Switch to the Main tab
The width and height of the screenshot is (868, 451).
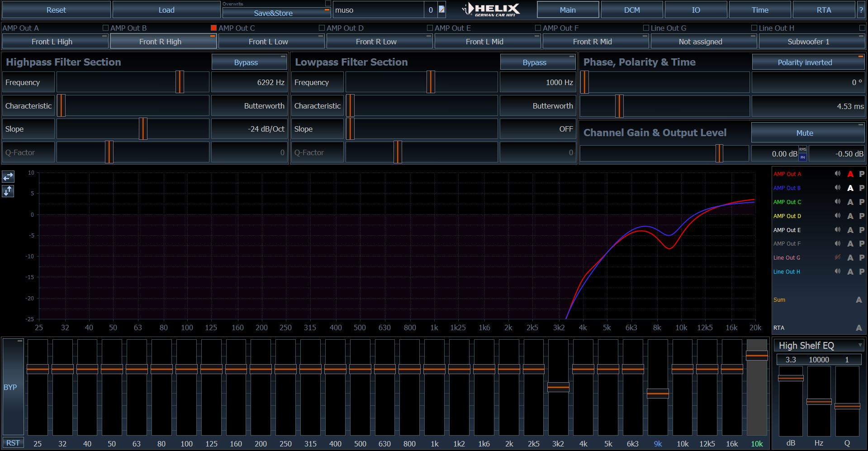click(568, 9)
